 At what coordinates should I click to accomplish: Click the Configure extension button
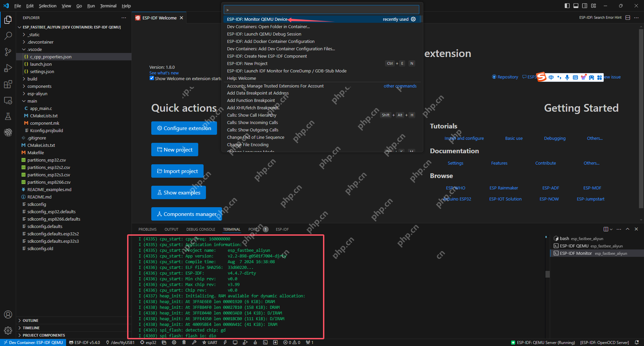point(184,128)
